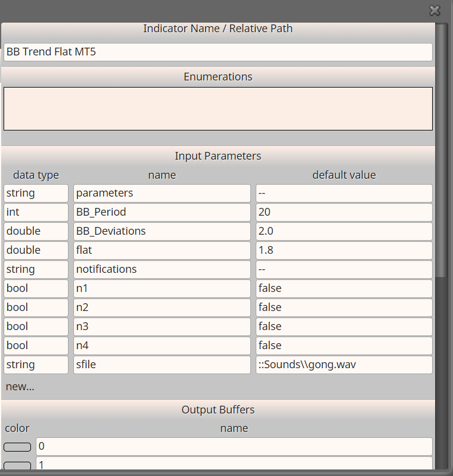Change the n1 default value false
Viewport: 453px width, 476px height.
pyautogui.click(x=344, y=289)
